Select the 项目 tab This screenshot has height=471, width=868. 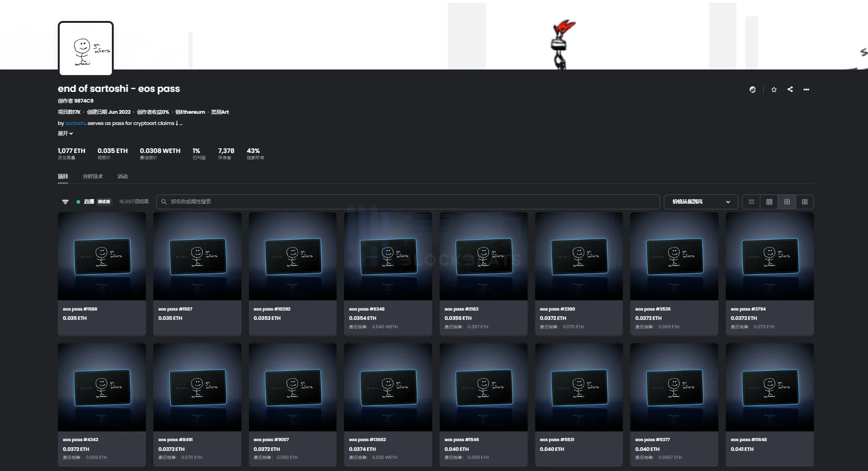tap(63, 176)
